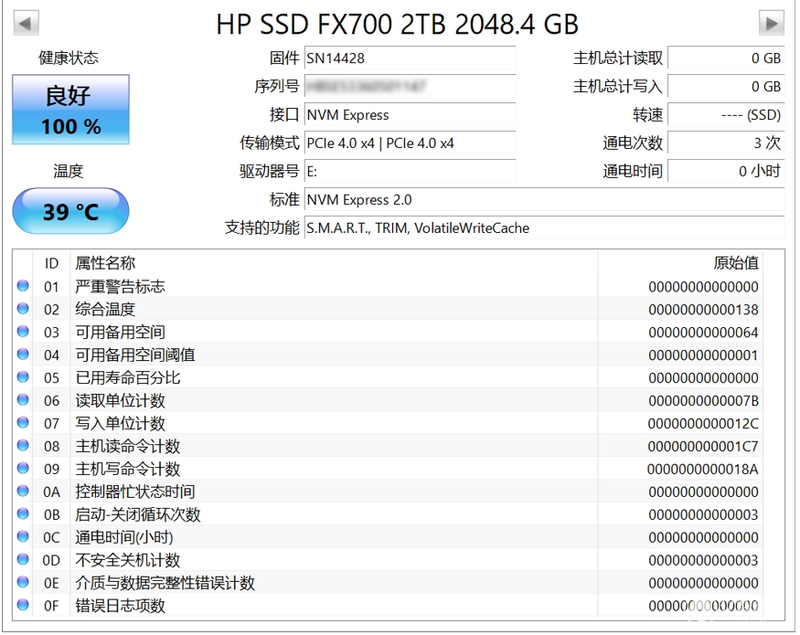Click the blue status dot for ID 0F
This screenshot has width=800, height=635.
pos(23,605)
